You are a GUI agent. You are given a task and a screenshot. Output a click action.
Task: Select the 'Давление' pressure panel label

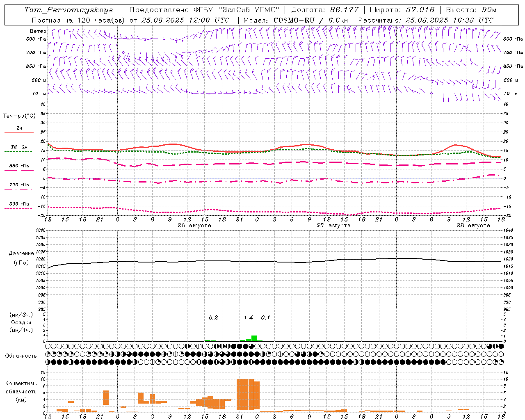pos(21,253)
